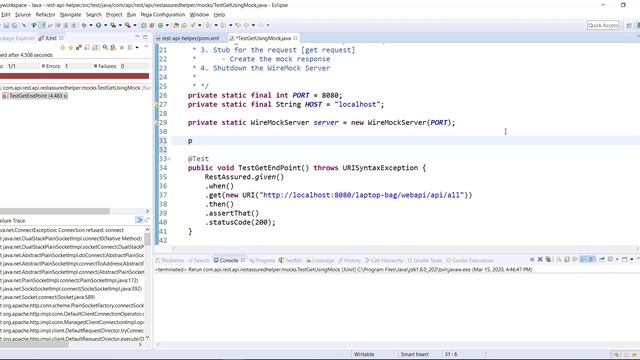Open the Run menu
The height and width of the screenshot is (360, 640).
131,14
